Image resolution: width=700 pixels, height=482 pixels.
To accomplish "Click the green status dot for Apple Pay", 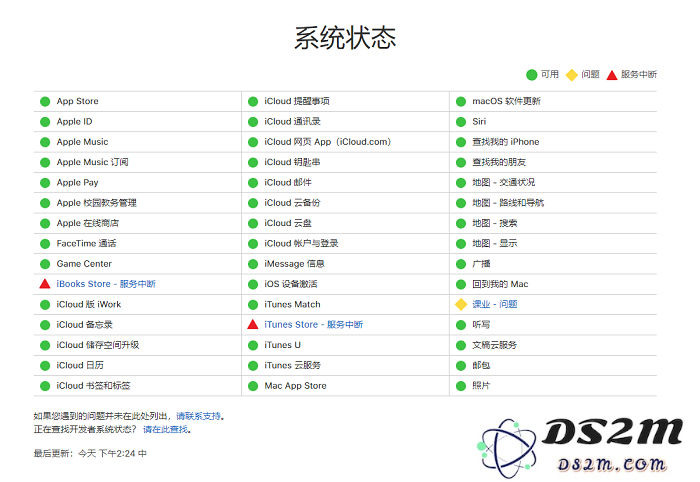I will pyautogui.click(x=45, y=183).
